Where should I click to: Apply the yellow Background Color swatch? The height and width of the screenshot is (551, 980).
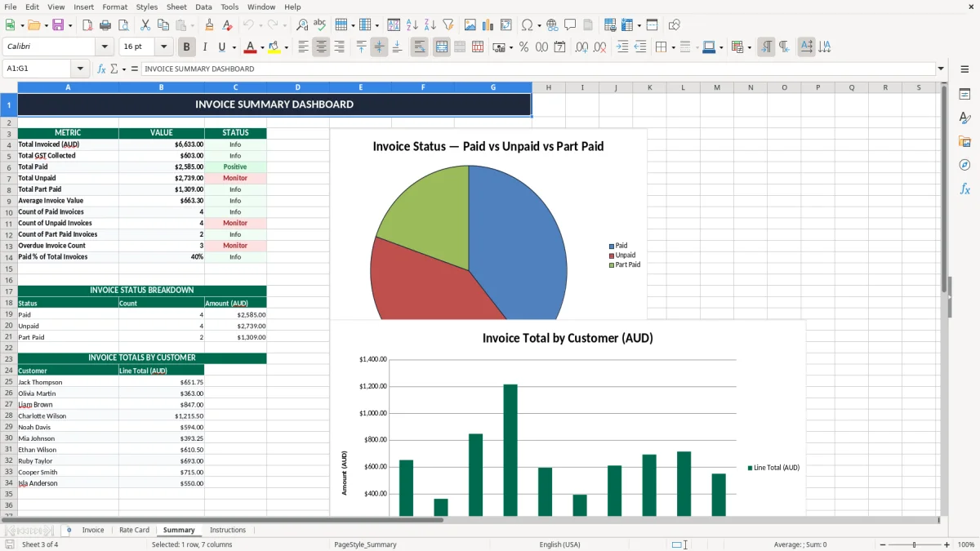[274, 47]
